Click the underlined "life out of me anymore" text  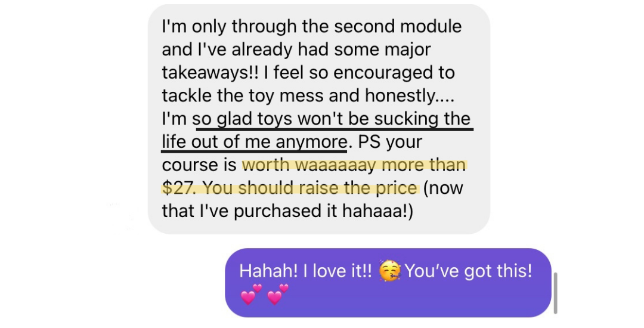tap(255, 141)
